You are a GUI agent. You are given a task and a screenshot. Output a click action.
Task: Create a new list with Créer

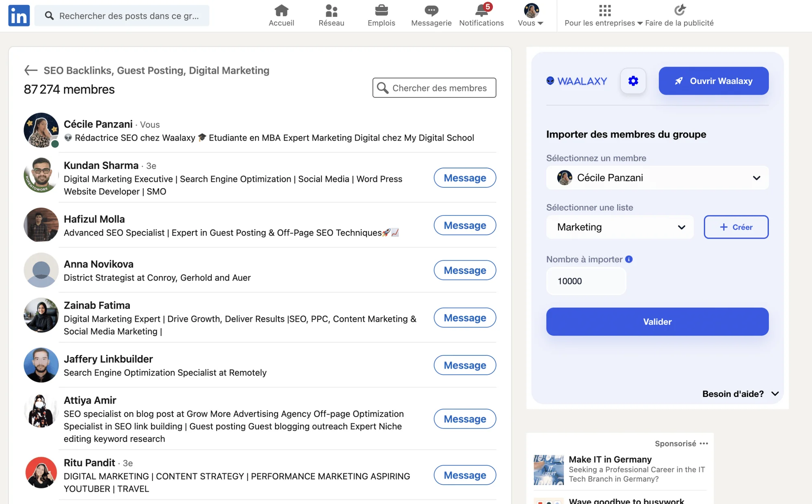[736, 227]
